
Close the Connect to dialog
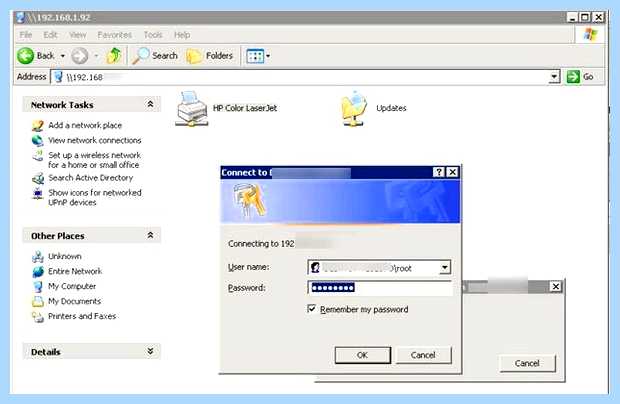click(x=452, y=172)
